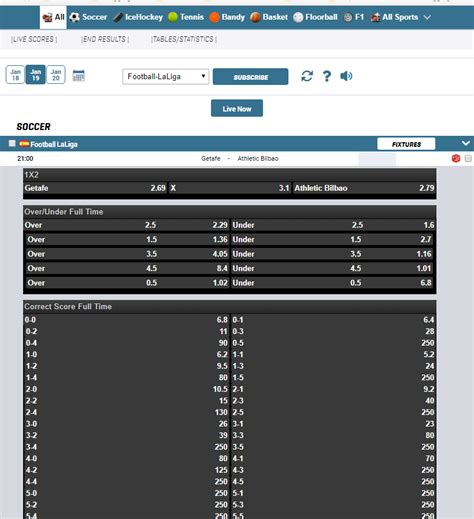Select Under 0.5 odds 6.8

click(332, 283)
